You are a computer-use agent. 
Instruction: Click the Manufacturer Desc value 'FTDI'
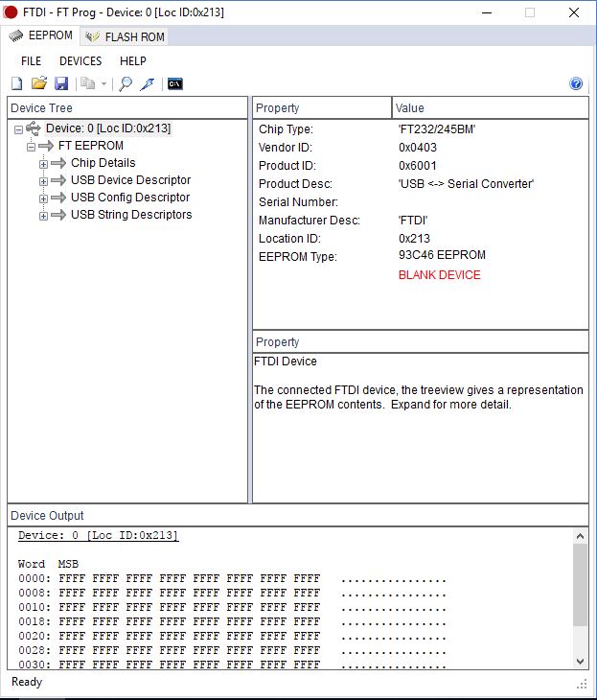413,221
